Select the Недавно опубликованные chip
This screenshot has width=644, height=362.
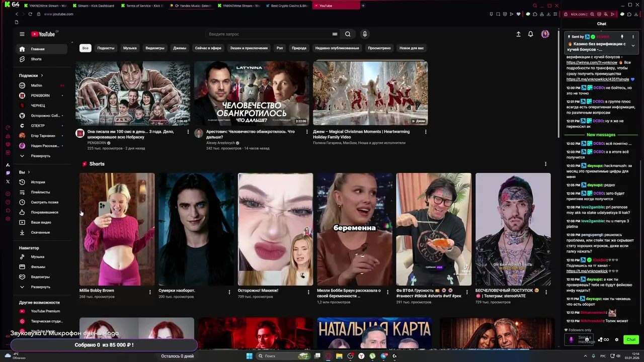[x=337, y=48]
